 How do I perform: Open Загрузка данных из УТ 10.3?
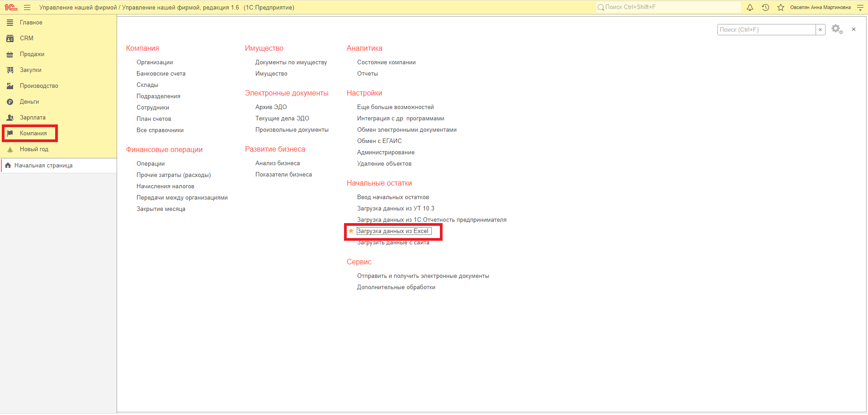point(396,209)
